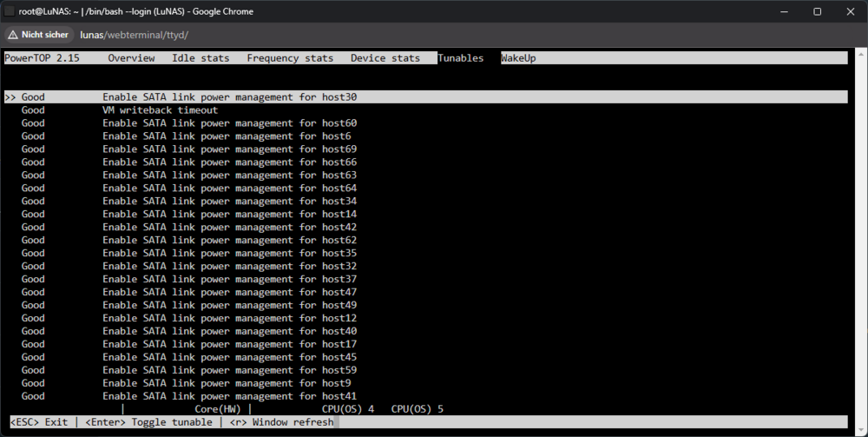This screenshot has height=437, width=868.
Task: Select the SATA link row for host49
Action: click(425, 305)
